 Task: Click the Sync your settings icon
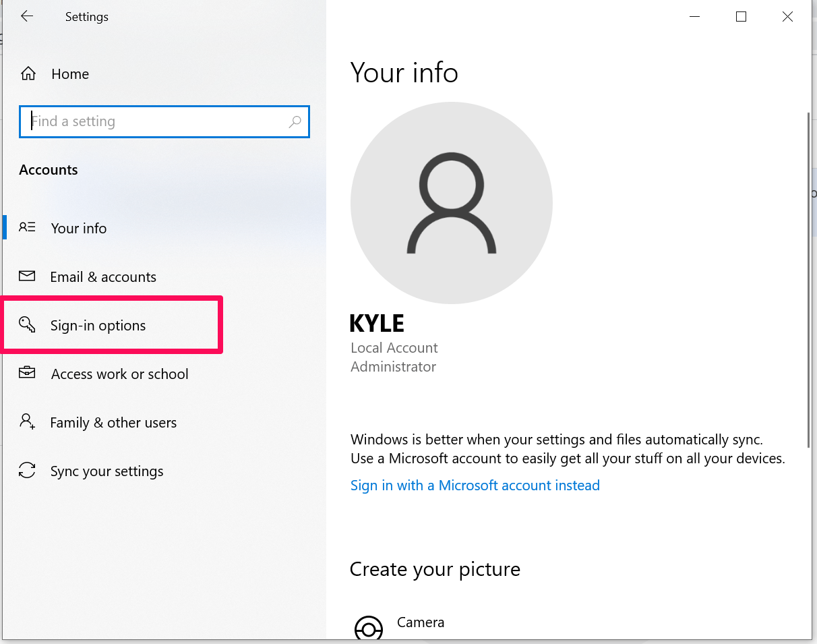[27, 471]
